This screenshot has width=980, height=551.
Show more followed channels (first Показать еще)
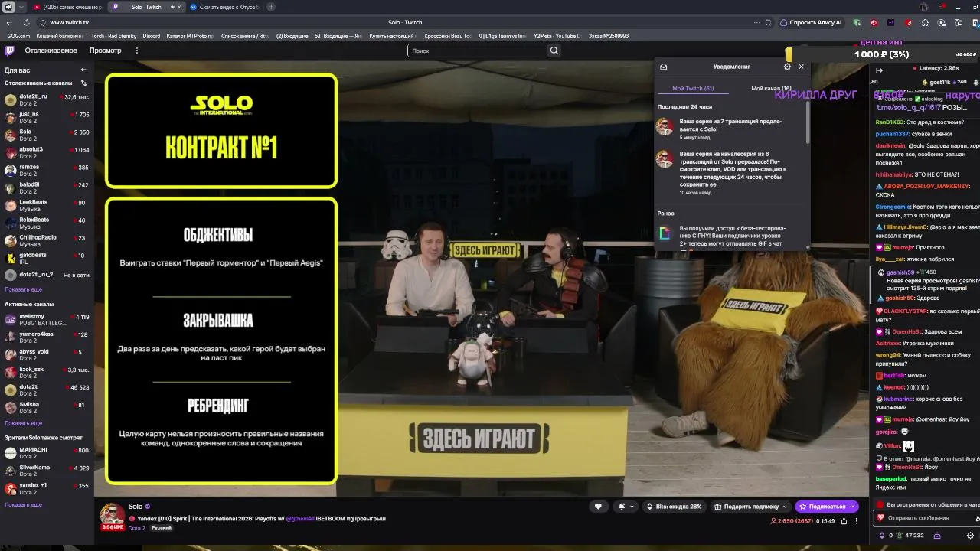pyautogui.click(x=23, y=289)
